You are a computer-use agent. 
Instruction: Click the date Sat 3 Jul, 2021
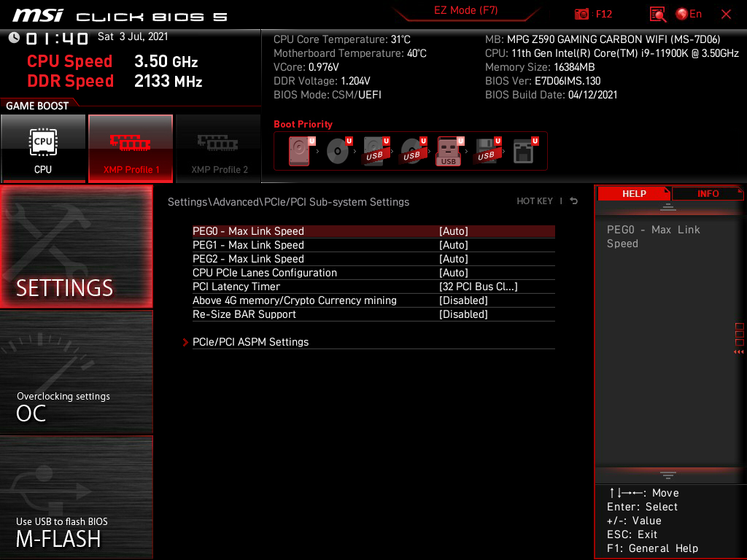point(133,36)
